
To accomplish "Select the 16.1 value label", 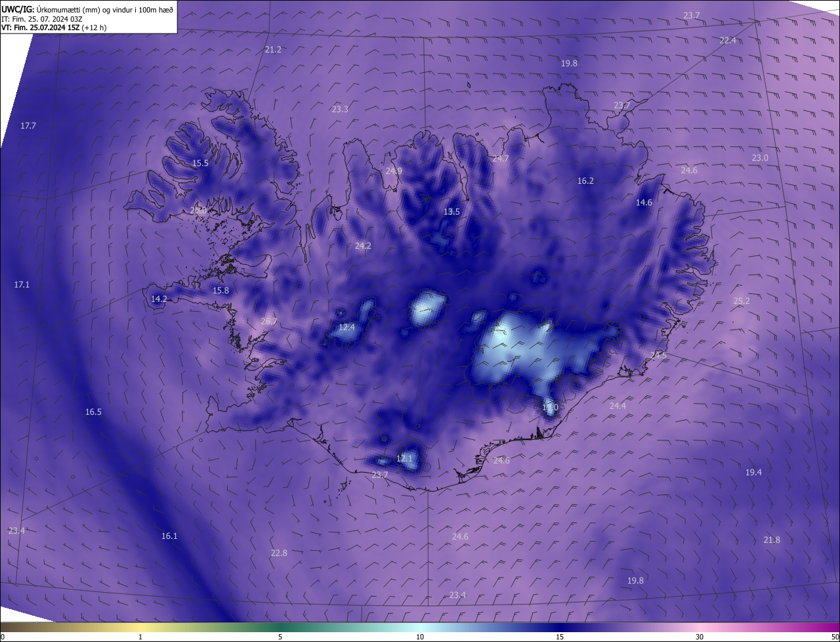I will coord(169,536).
